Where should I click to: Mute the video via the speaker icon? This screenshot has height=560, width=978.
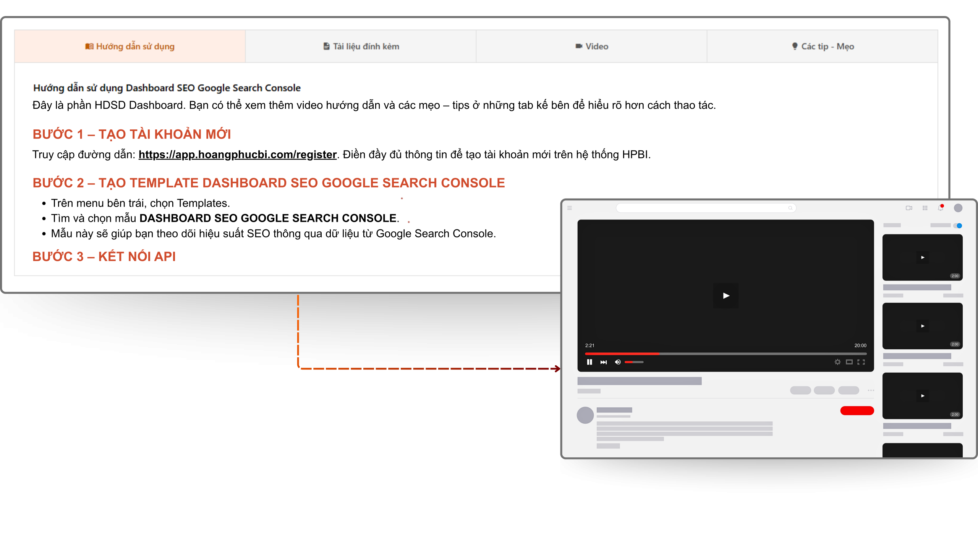618,362
